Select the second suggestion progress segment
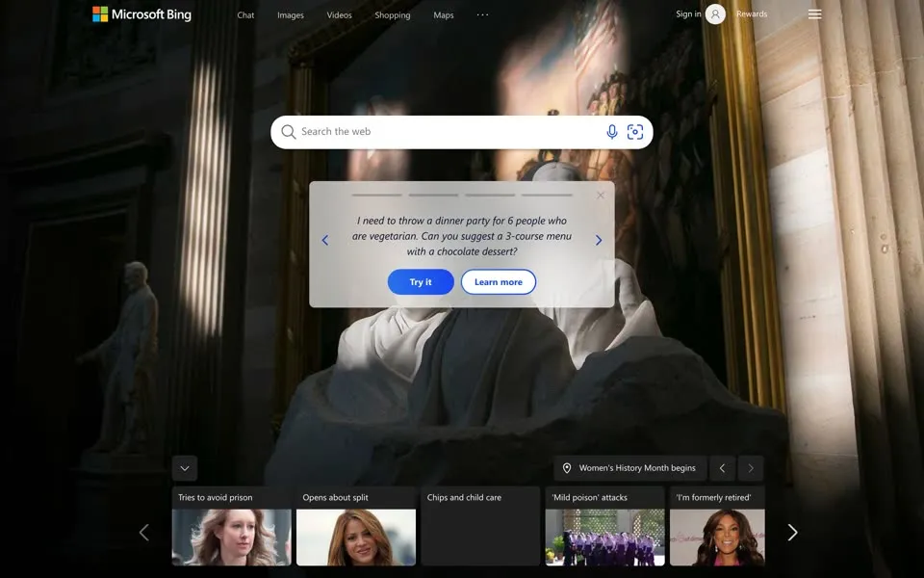The width and height of the screenshot is (924, 578). 433,195
